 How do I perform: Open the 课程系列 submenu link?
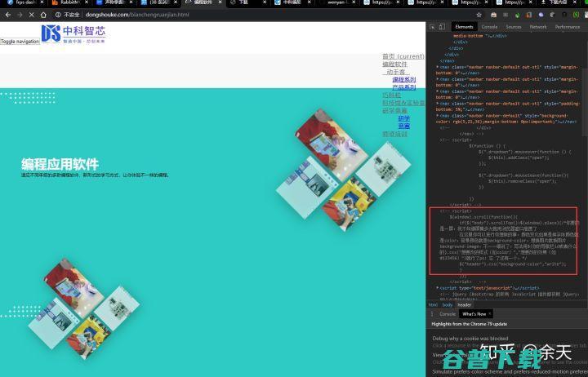point(404,79)
